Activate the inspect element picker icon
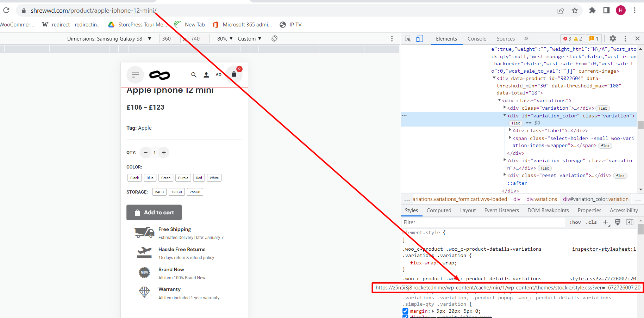Viewport: 644px width, 318px height. tap(408, 38)
